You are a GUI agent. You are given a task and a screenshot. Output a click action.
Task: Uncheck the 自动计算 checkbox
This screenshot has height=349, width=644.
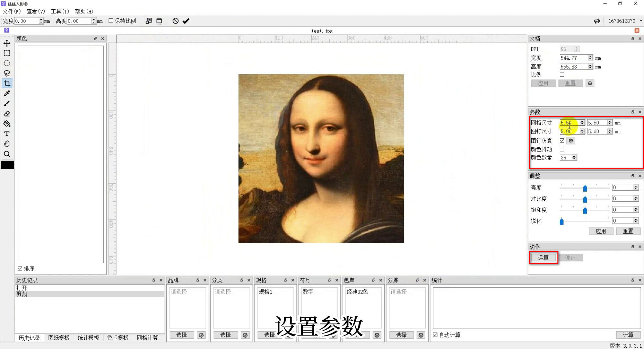click(x=435, y=335)
